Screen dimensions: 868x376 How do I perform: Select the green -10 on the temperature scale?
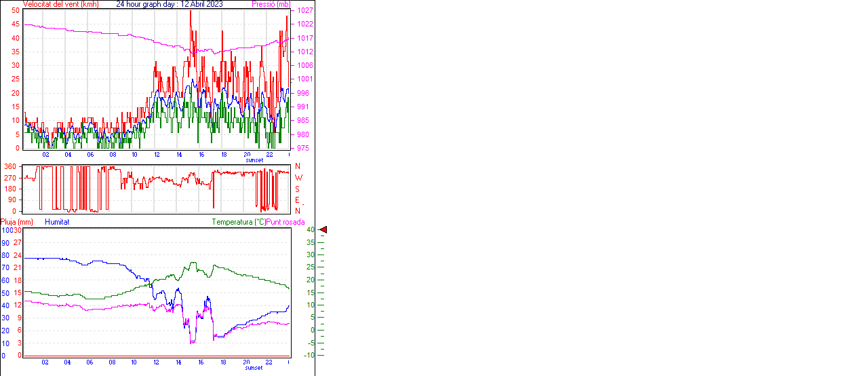tap(309, 355)
